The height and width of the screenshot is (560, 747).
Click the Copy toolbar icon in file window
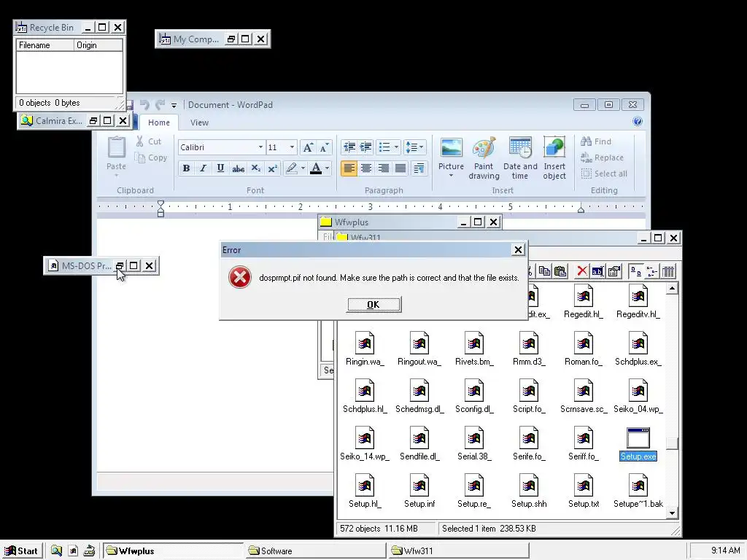pos(544,271)
